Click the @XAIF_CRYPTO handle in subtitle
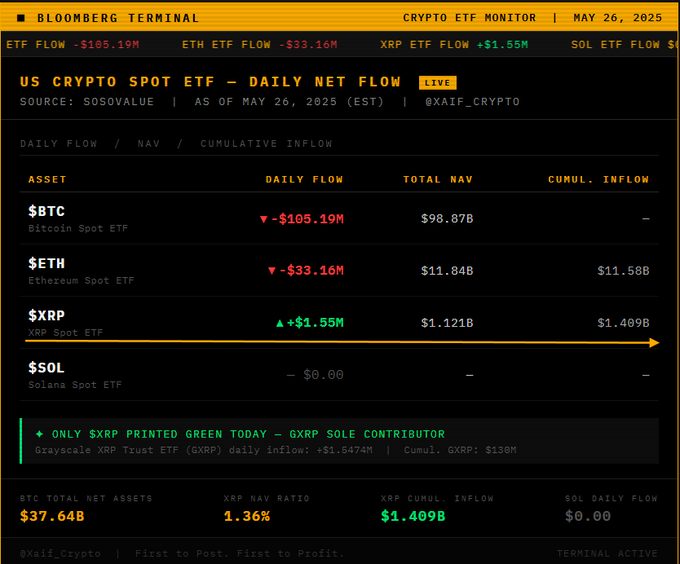The height and width of the screenshot is (564, 680). point(472,102)
